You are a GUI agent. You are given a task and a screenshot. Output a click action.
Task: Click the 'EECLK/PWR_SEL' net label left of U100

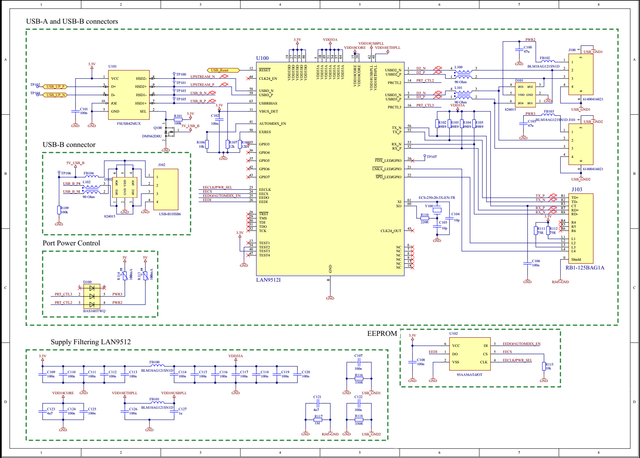(x=217, y=187)
